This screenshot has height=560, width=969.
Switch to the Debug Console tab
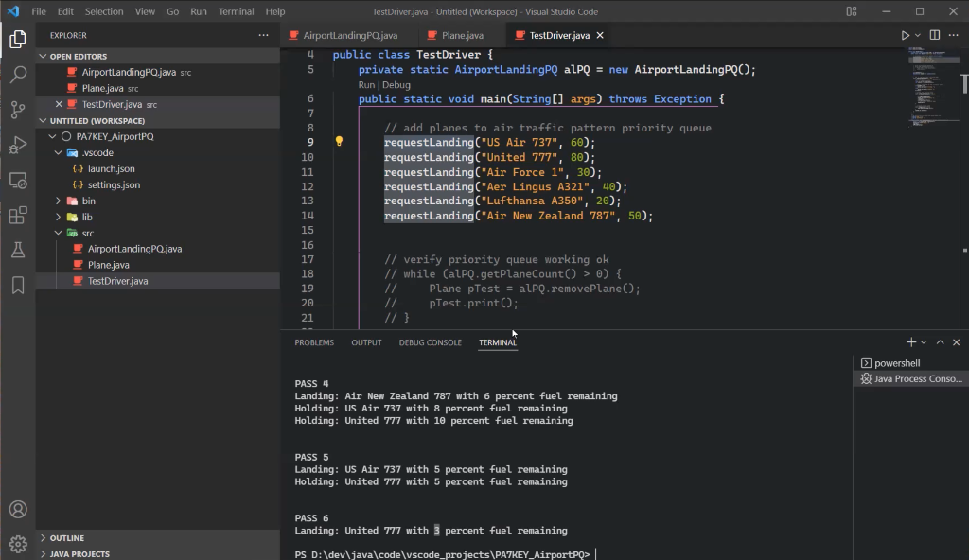[x=430, y=342]
